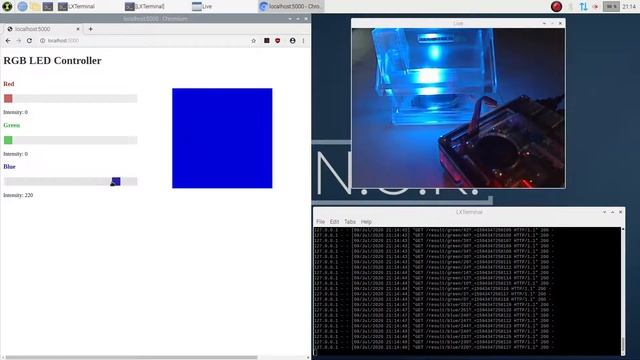Click inside the LXTerminal log output area
Image resolution: width=640 pixels, height=360 pixels.
pyautogui.click(x=467, y=291)
